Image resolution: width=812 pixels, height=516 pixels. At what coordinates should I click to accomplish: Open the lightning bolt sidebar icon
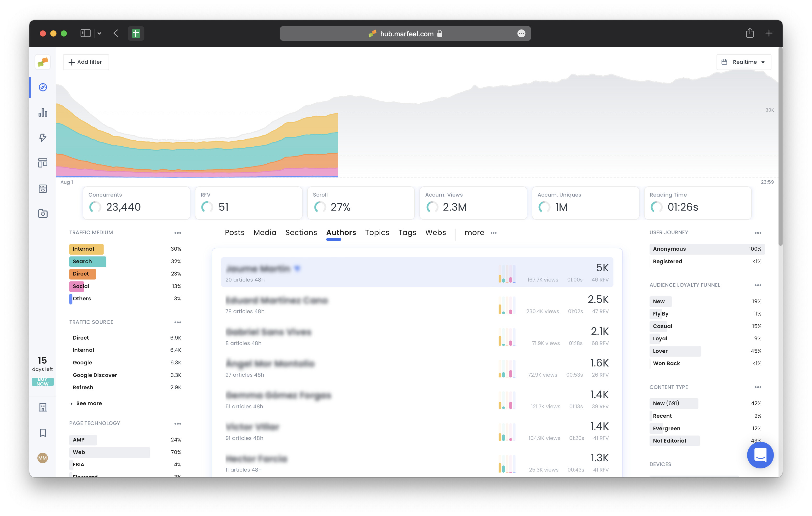click(x=43, y=137)
